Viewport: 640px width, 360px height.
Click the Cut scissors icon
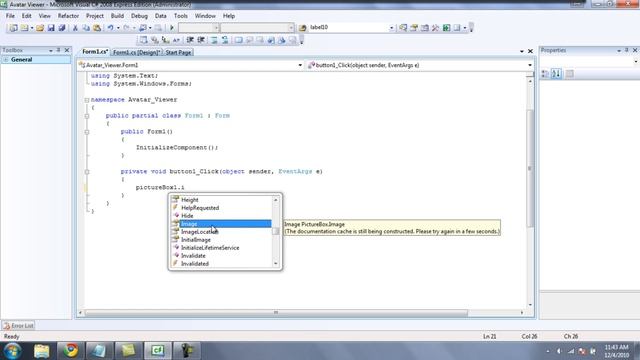pos(75,28)
